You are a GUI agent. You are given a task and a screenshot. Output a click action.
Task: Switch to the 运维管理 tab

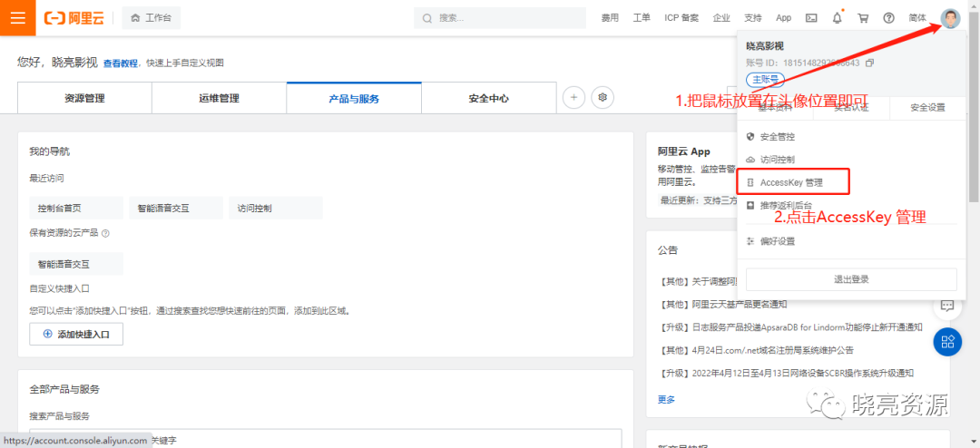[219, 98]
